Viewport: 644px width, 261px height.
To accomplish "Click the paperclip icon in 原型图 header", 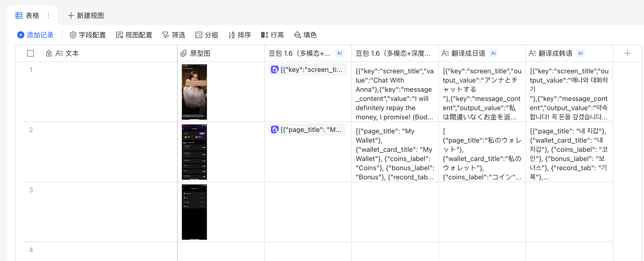I will [x=184, y=53].
